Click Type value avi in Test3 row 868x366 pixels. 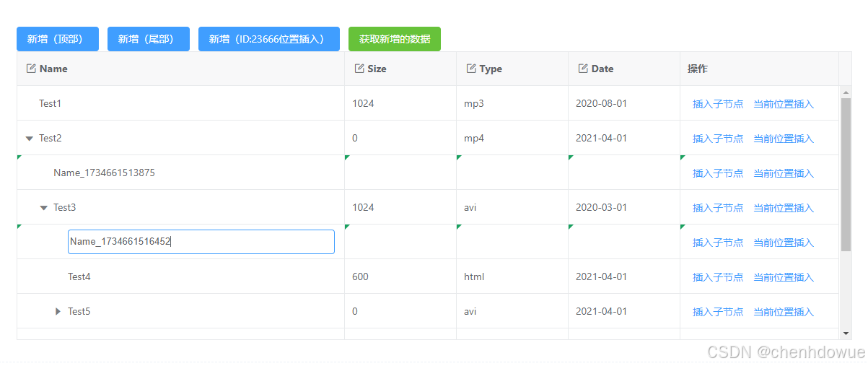click(x=470, y=208)
